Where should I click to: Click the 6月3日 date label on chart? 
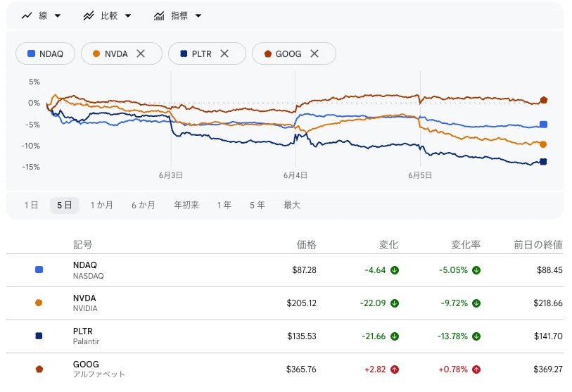pos(171,175)
